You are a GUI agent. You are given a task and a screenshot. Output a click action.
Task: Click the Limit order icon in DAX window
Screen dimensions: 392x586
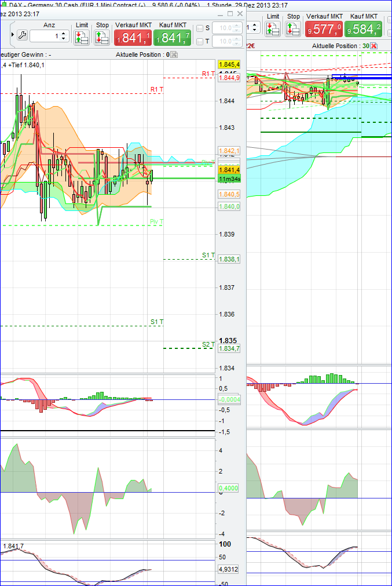pyautogui.click(x=273, y=29)
